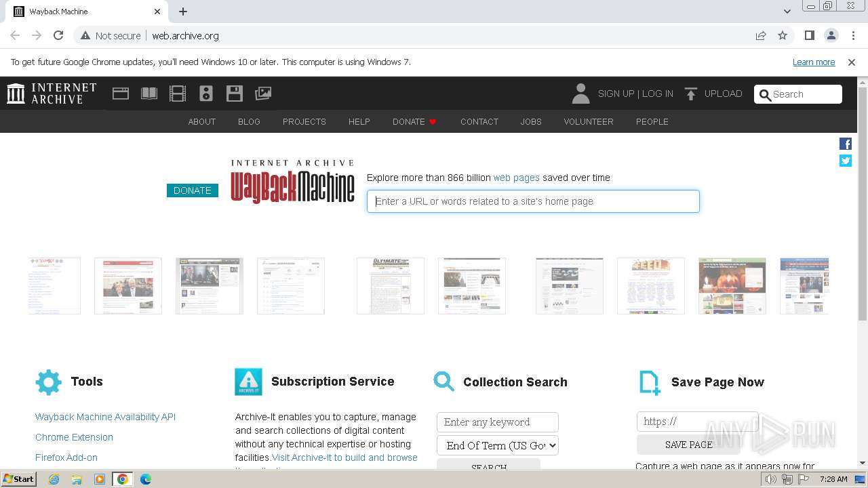The width and height of the screenshot is (868, 488).
Task: Click the Not secure warning icon
Action: pos(85,35)
